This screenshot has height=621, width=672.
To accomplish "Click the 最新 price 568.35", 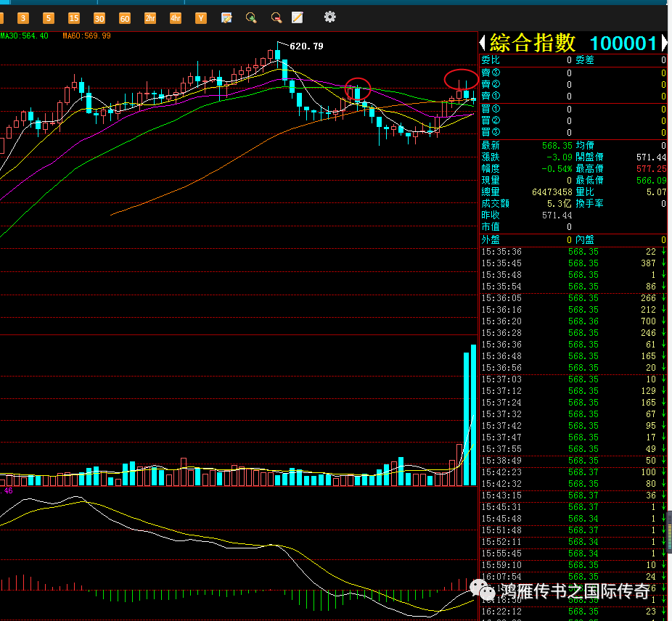I will point(557,146).
